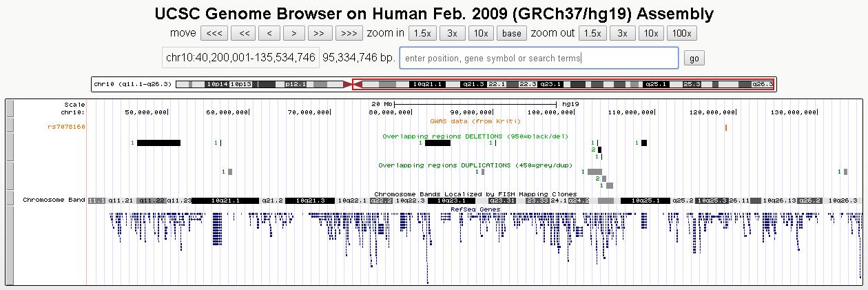This screenshot has width=868, height=290.
Task: Zoom out 100x
Action: 681,33
